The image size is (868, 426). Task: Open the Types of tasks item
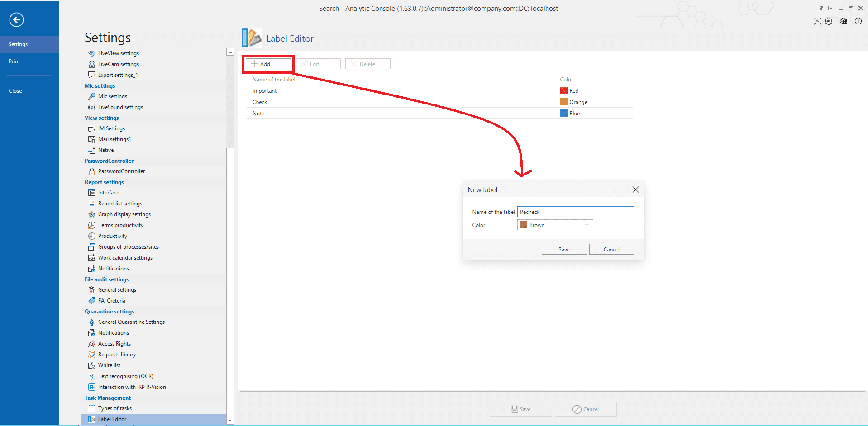tap(115, 408)
